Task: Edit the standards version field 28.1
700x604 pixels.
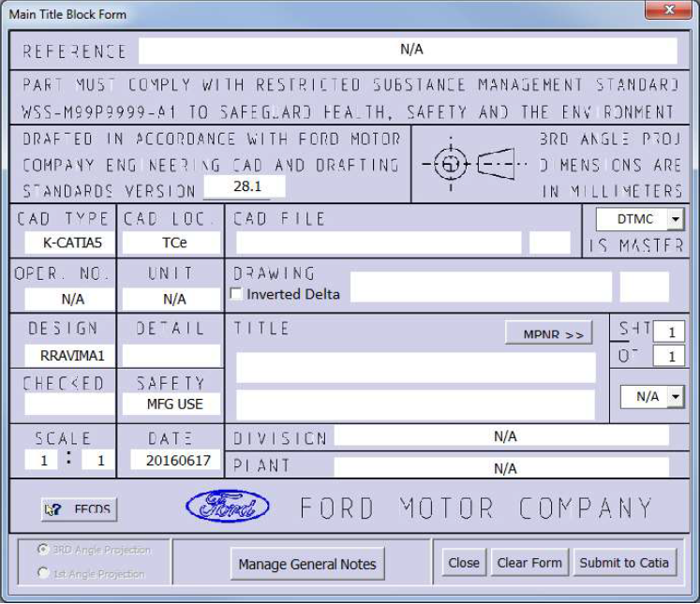Action: point(245,186)
